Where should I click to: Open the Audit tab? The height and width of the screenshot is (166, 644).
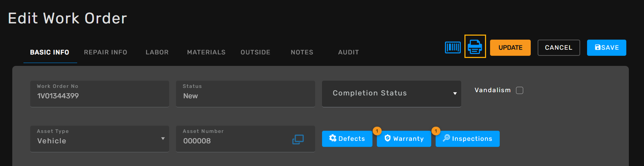coord(348,52)
